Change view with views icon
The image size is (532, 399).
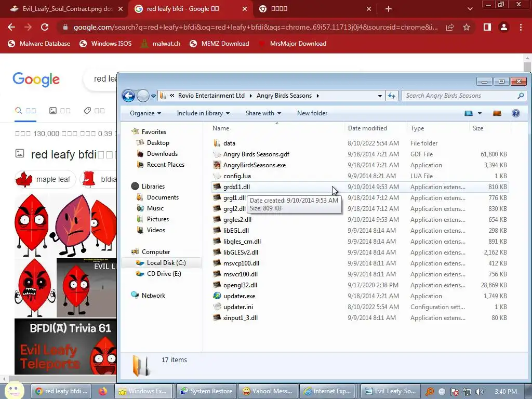coord(469,113)
